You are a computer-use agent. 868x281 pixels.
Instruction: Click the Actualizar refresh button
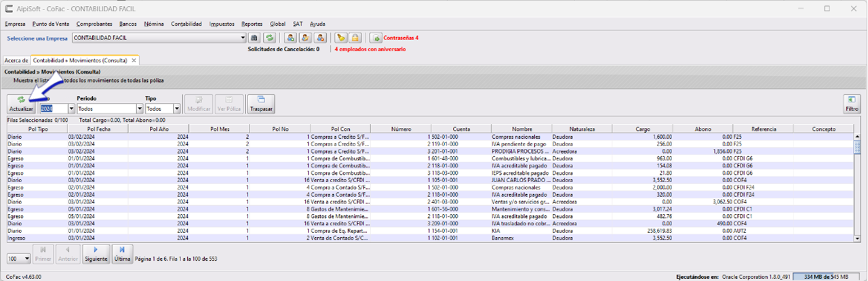(x=21, y=104)
